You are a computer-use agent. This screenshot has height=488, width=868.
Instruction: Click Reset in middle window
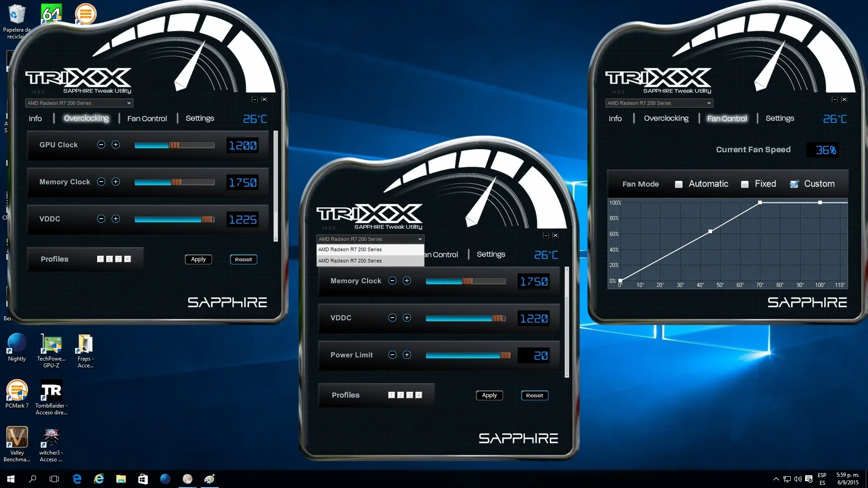tap(535, 395)
